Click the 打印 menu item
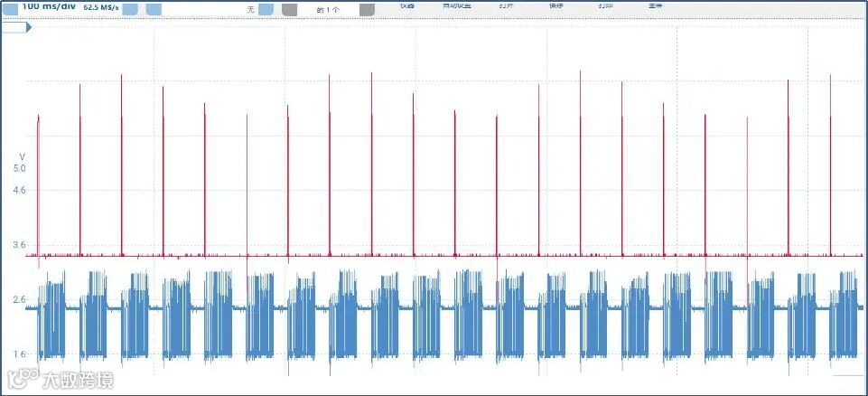 [605, 5]
